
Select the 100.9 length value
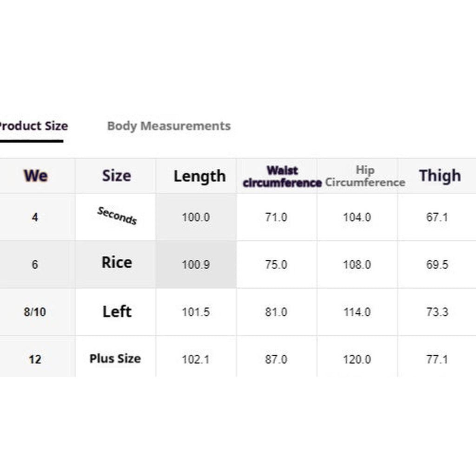[196, 264]
